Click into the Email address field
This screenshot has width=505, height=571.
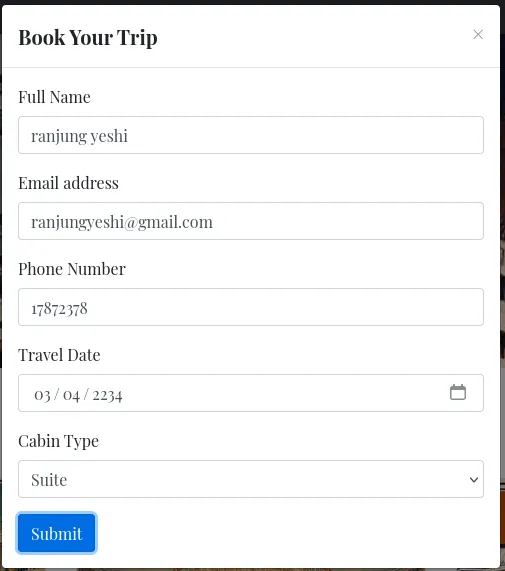click(x=251, y=221)
